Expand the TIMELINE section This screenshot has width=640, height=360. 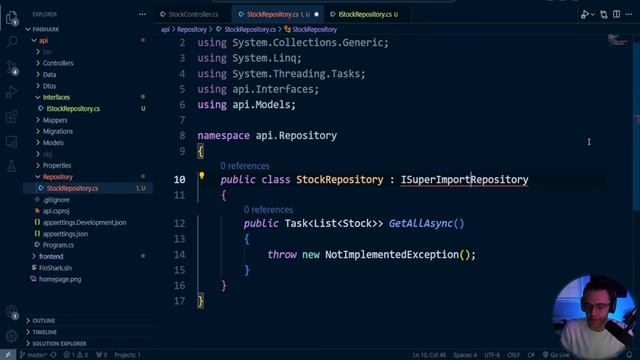coord(44,332)
